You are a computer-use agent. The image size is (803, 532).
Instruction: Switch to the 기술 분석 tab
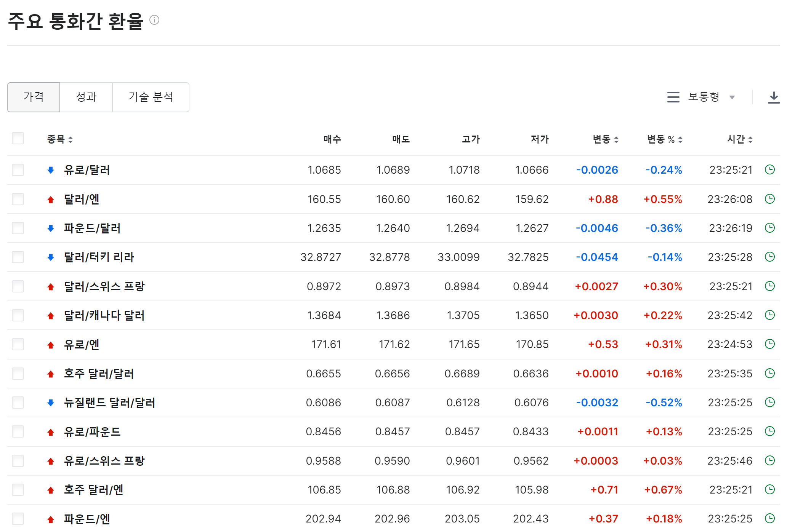pyautogui.click(x=151, y=97)
